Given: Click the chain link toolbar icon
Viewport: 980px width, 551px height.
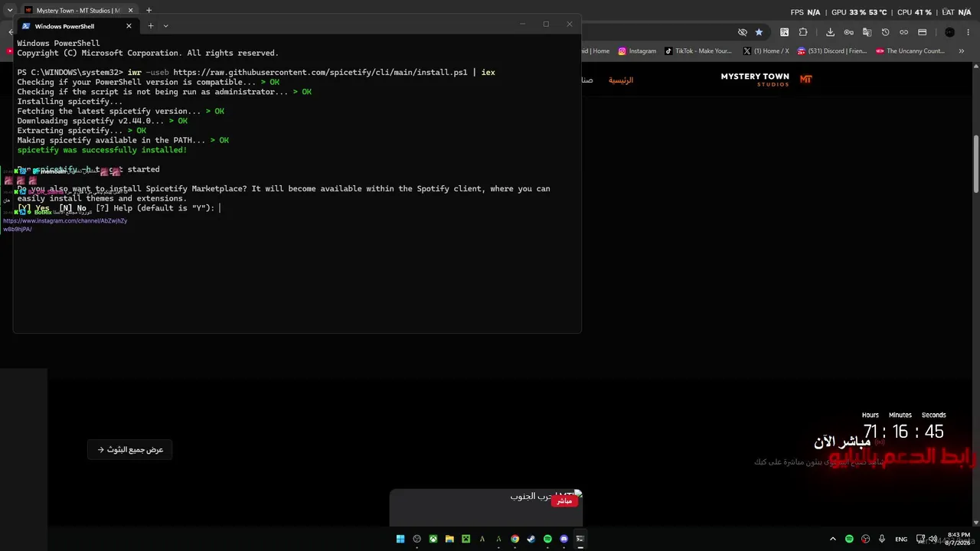Looking at the screenshot, I should [903, 32].
